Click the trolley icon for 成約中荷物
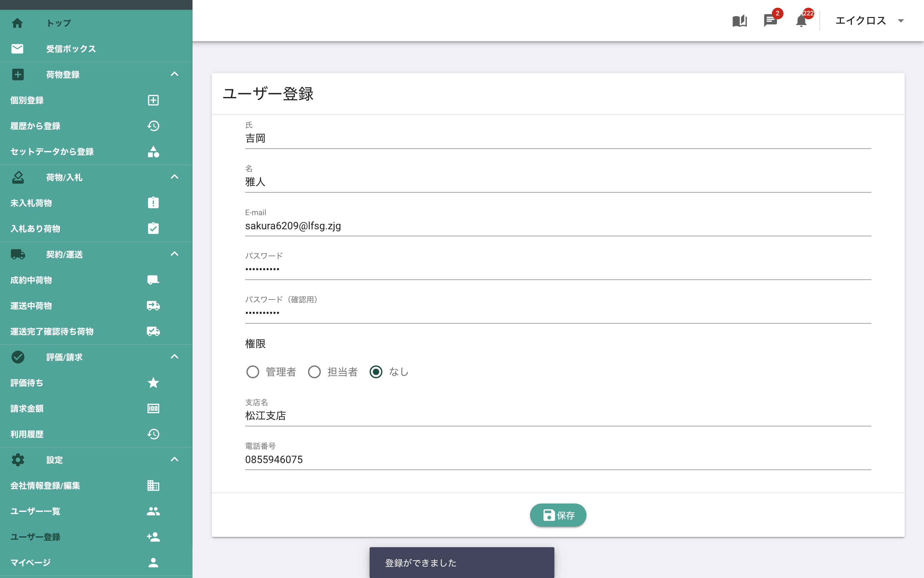 (153, 280)
